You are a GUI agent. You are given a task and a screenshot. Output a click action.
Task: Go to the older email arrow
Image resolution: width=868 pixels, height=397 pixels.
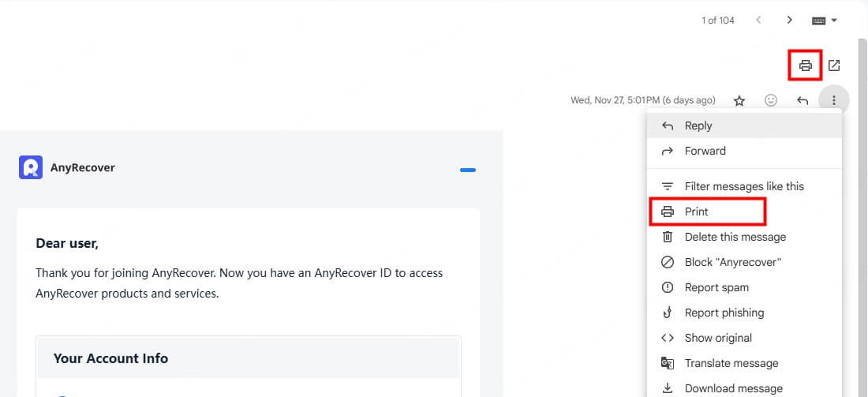tap(789, 20)
